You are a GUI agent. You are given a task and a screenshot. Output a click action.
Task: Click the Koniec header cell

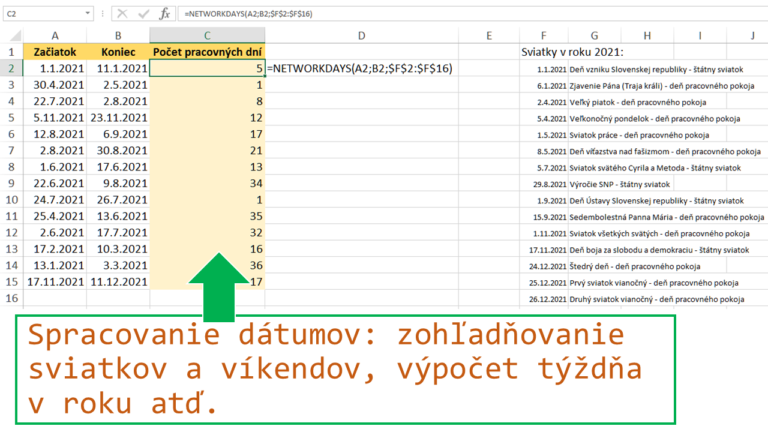tap(117, 52)
